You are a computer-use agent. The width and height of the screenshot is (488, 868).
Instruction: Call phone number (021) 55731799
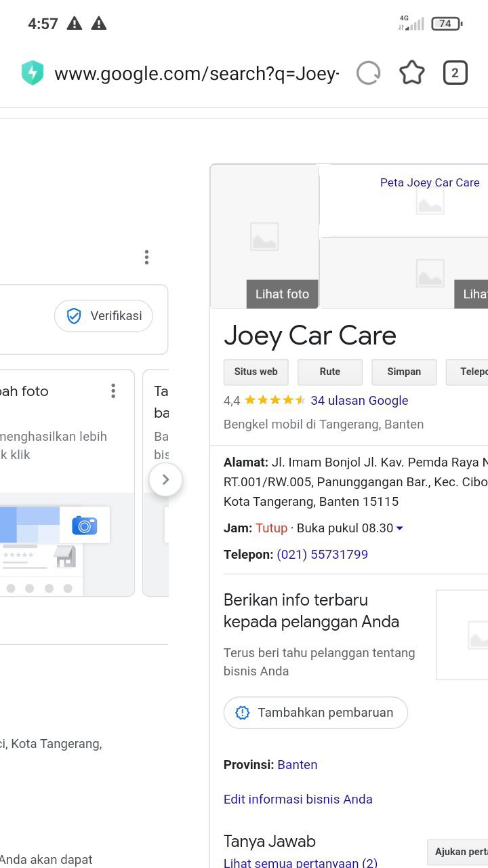point(323,555)
